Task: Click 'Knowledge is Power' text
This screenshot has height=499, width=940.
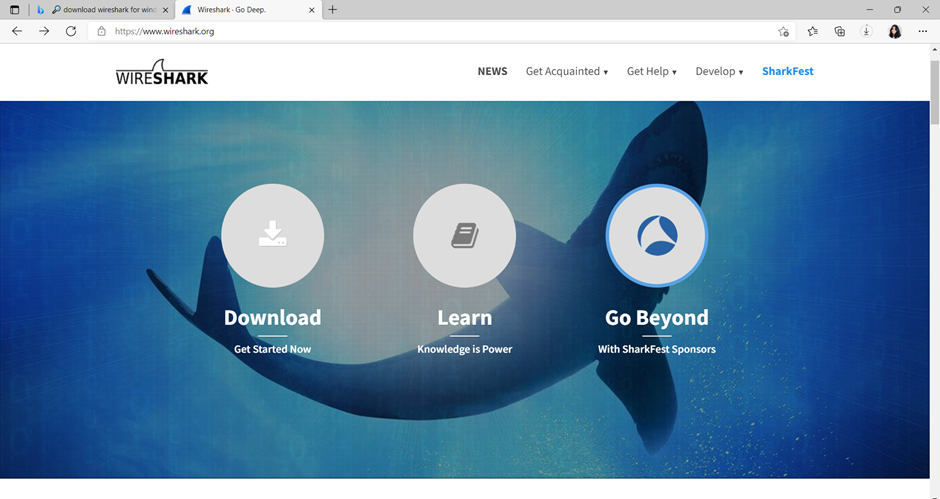Action: point(465,349)
